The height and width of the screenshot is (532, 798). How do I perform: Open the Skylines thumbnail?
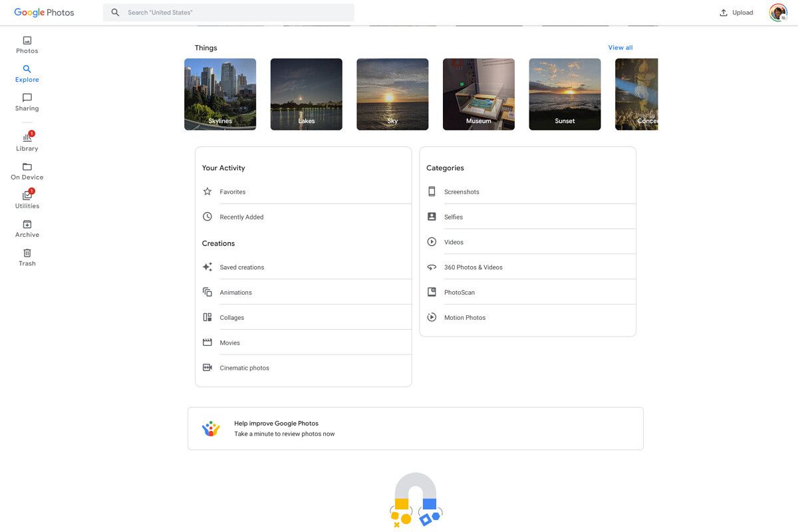220,94
